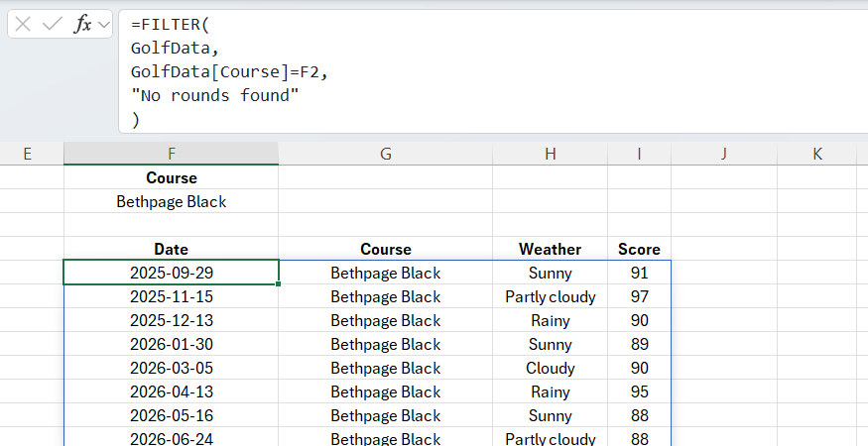Screen dimensions: 868x446
Task: Select column E header
Action: pyautogui.click(x=27, y=154)
